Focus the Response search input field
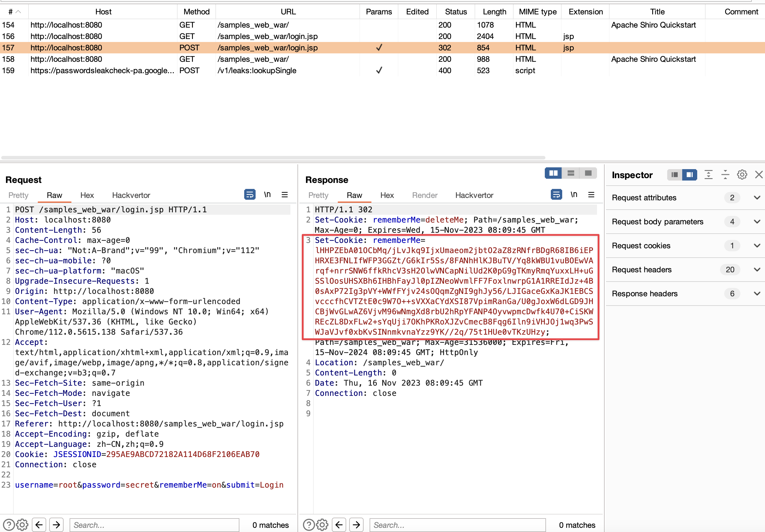The image size is (765, 532). [x=457, y=525]
